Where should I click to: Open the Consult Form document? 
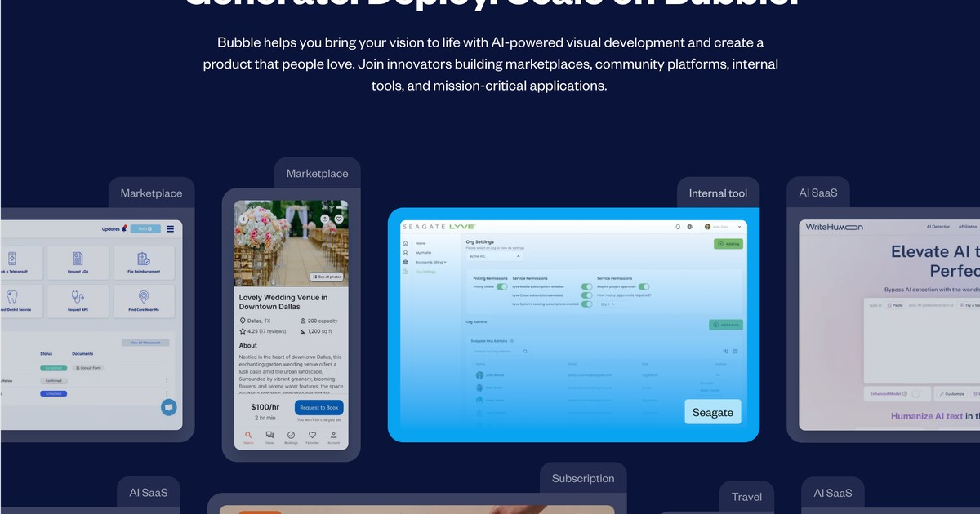[x=89, y=368]
